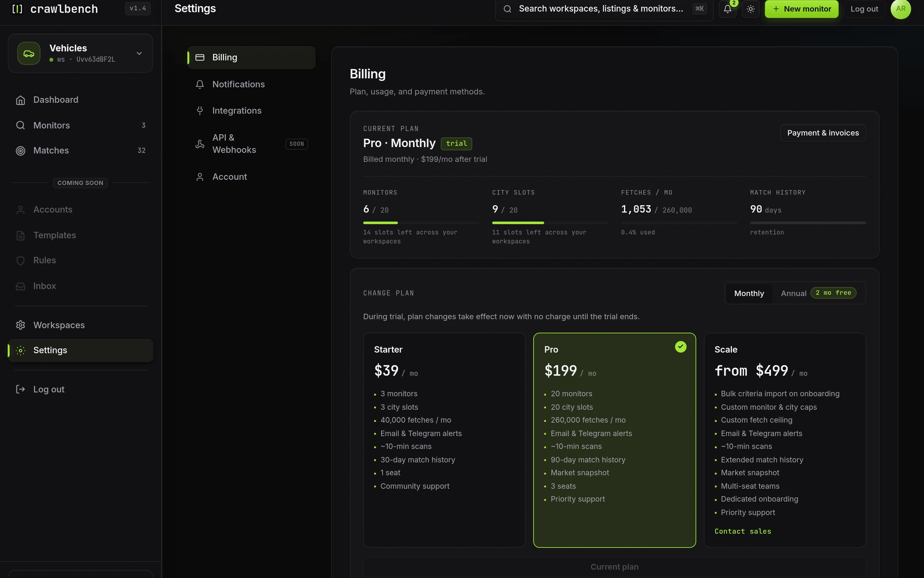Open Payment & invoices
The width and height of the screenshot is (924, 578).
823,133
